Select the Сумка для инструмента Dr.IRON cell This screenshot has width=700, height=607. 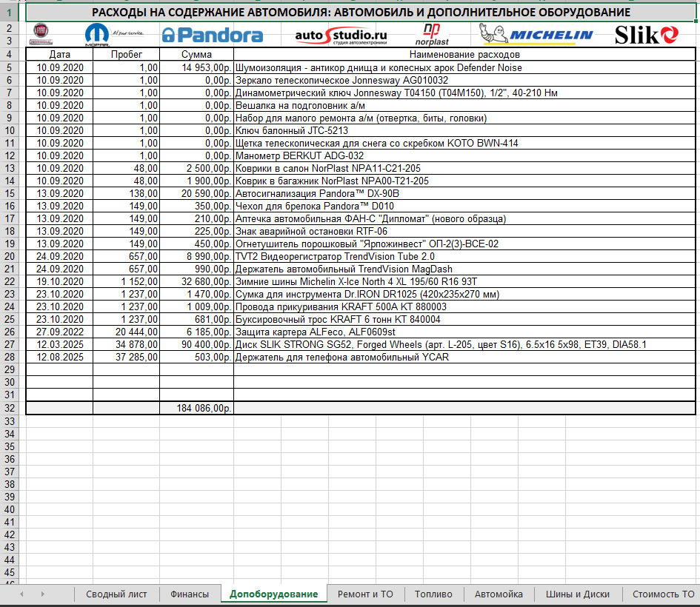point(464,295)
